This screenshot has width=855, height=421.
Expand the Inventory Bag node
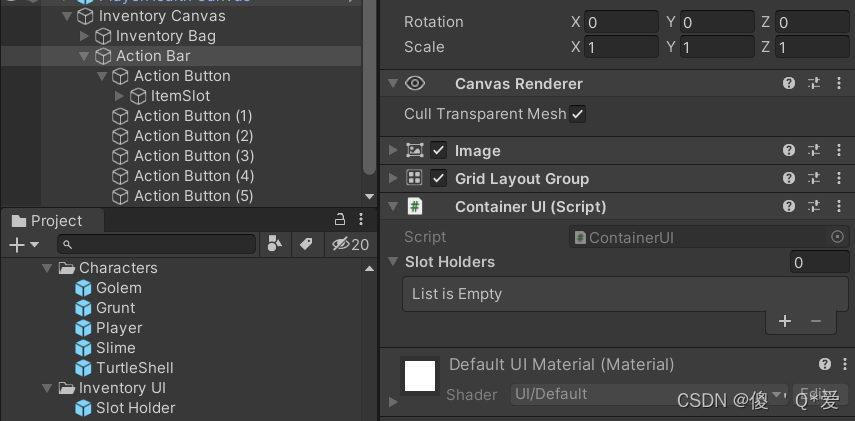click(x=85, y=36)
